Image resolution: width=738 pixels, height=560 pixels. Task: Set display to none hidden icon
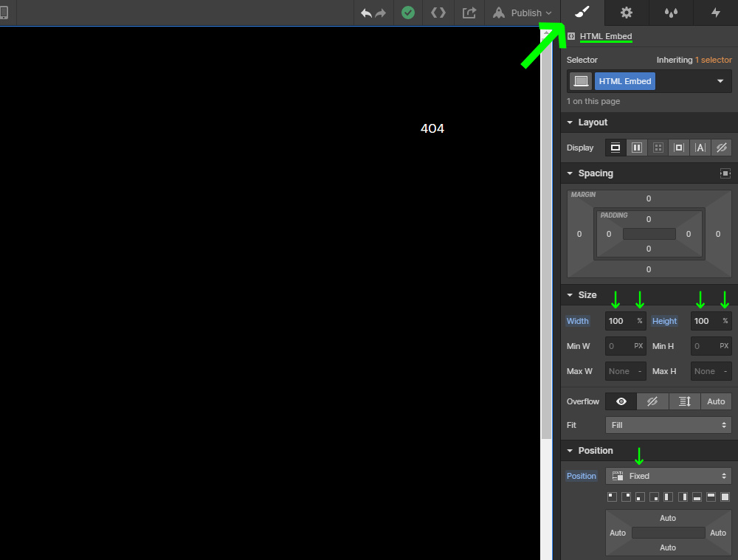(722, 148)
